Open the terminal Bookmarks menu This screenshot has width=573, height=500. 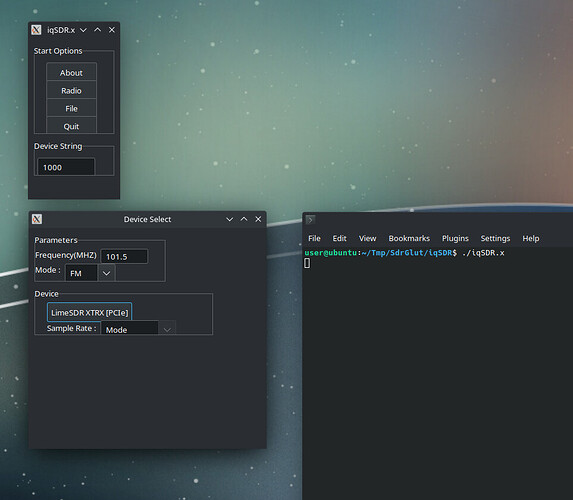(x=409, y=238)
